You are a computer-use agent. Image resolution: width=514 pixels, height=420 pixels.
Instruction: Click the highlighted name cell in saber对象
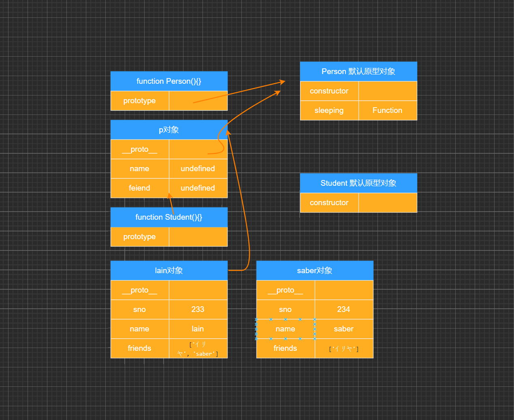coord(285,329)
